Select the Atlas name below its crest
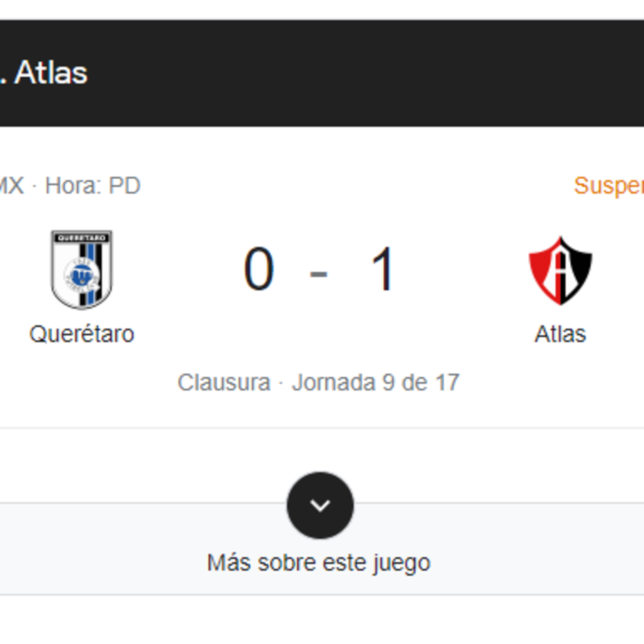 (x=560, y=334)
